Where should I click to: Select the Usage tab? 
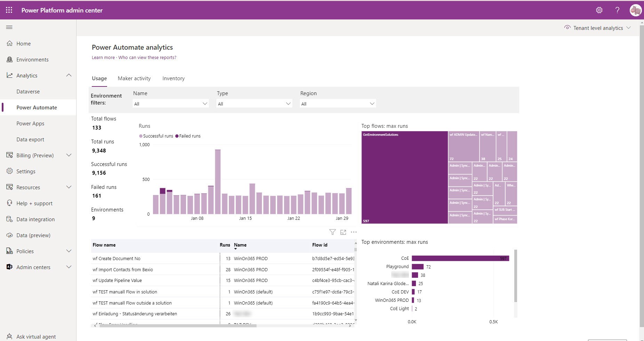click(99, 78)
